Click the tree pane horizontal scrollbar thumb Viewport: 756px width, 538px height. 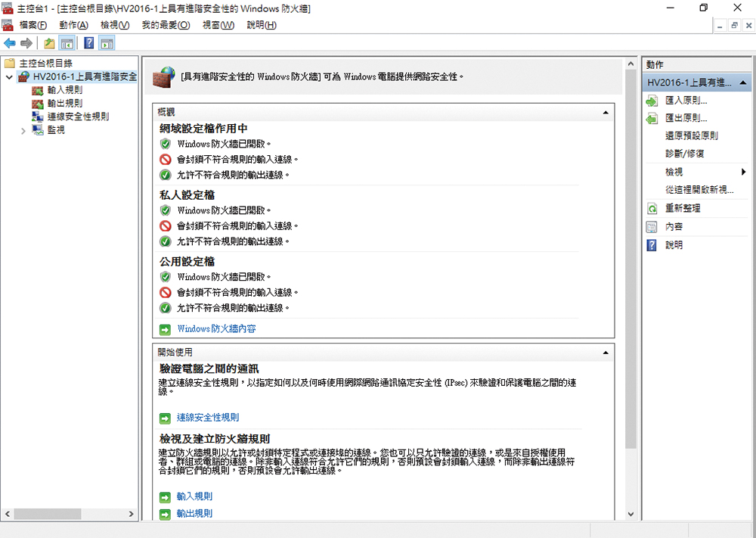(47, 515)
